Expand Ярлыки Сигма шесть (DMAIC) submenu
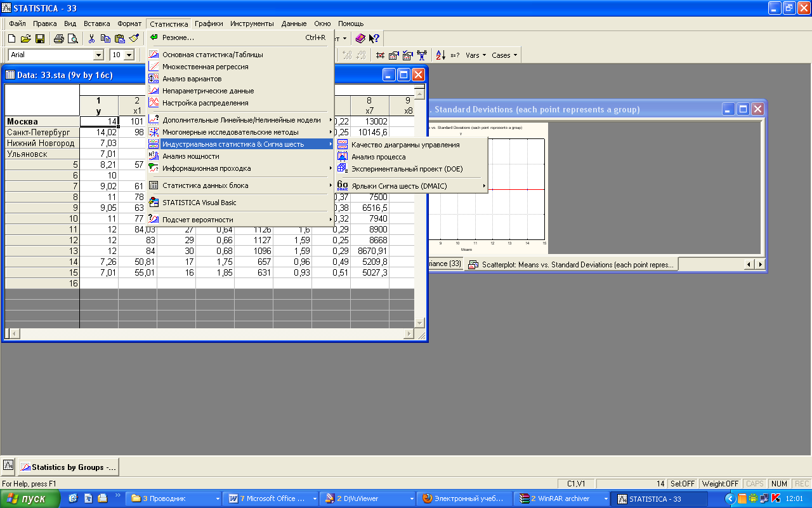 tap(411, 186)
